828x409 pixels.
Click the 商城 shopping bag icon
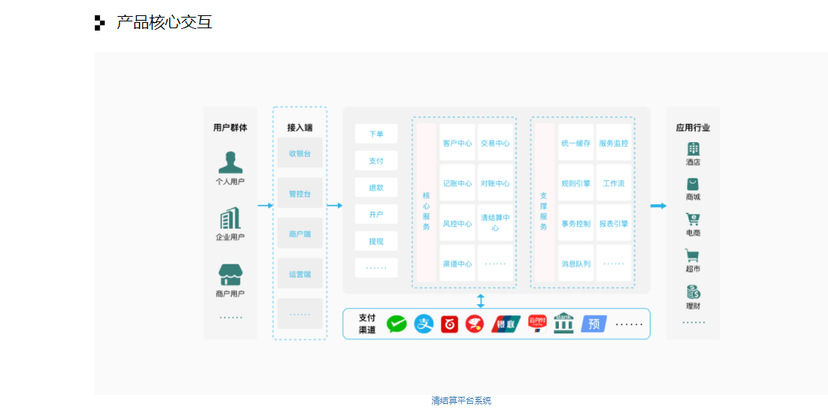693,185
